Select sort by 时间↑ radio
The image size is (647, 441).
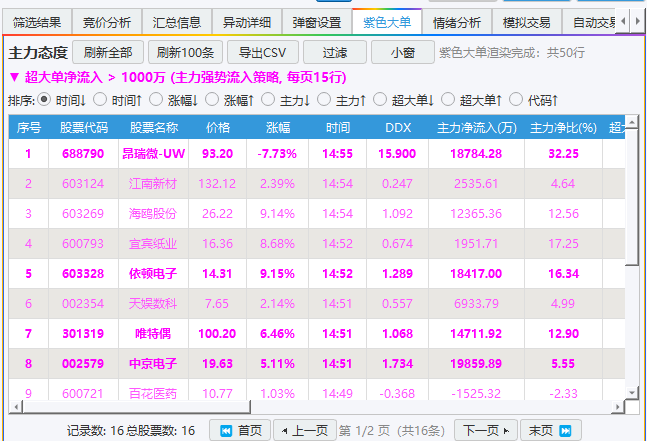(100, 99)
